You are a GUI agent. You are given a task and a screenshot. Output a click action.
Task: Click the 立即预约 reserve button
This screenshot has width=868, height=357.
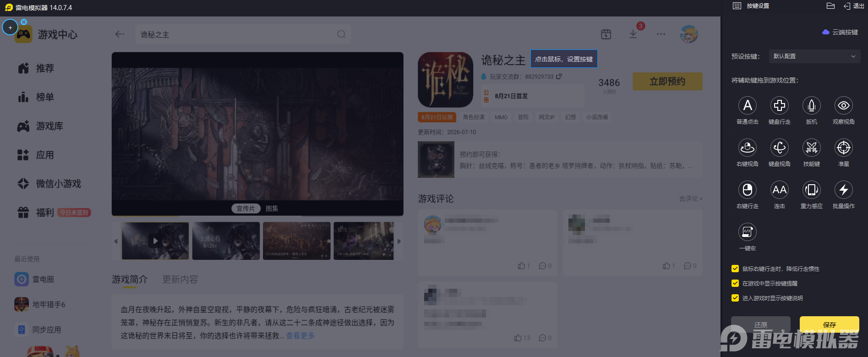(x=667, y=81)
